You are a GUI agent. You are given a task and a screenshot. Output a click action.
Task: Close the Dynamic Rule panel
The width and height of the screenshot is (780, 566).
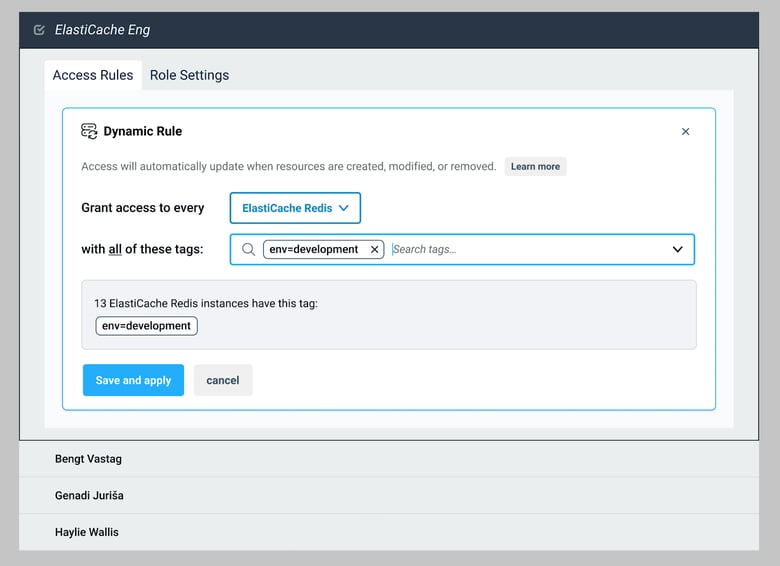[685, 131]
